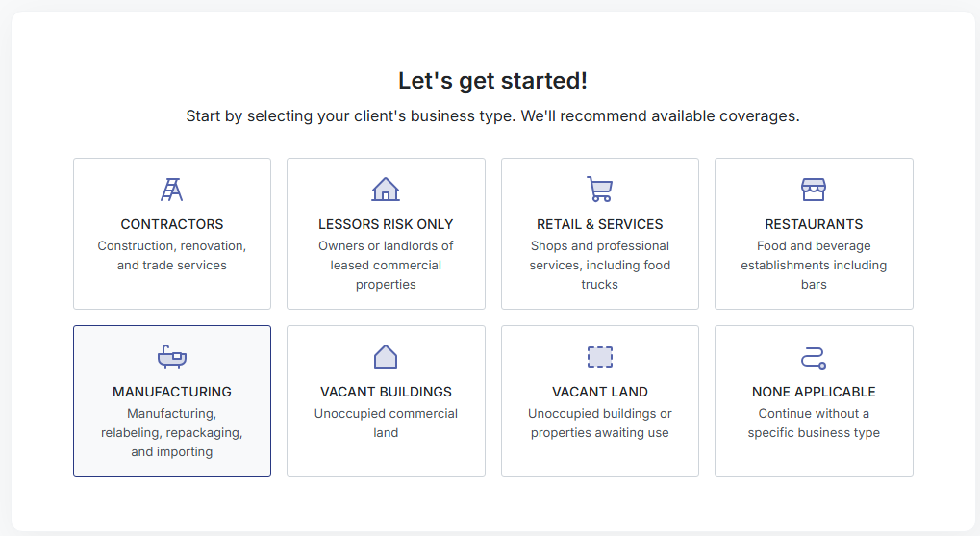
Task: Pick the VACANT LAND card title
Action: coord(600,392)
